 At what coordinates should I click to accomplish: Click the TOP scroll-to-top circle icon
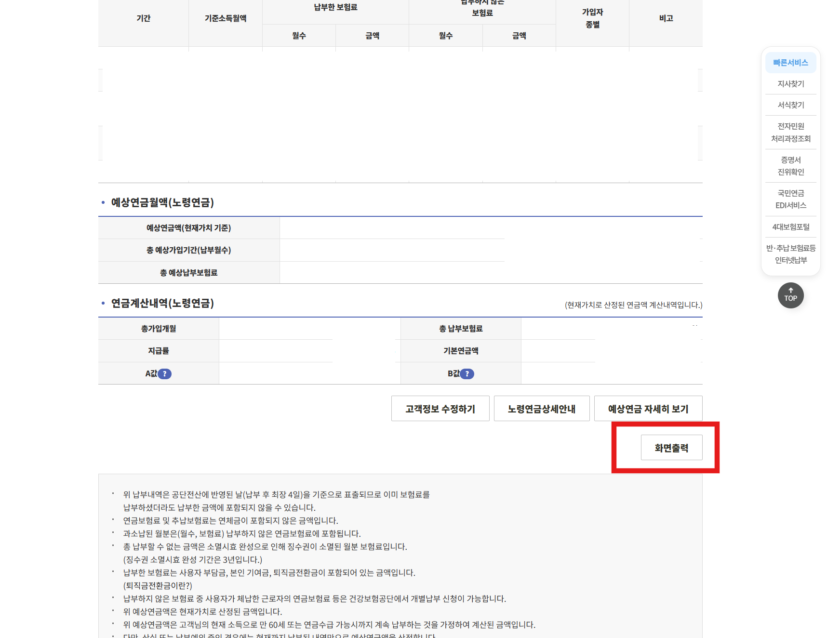[790, 295]
